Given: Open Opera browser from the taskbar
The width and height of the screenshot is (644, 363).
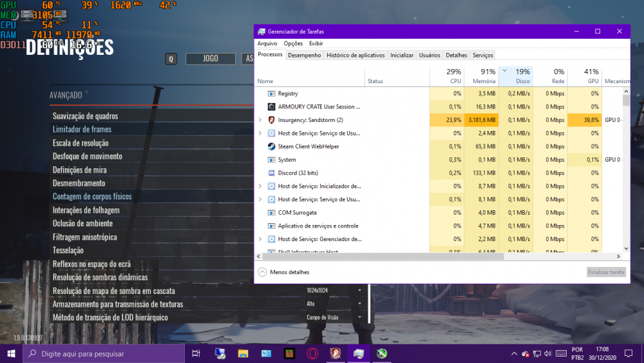Looking at the screenshot, I should click(312, 353).
